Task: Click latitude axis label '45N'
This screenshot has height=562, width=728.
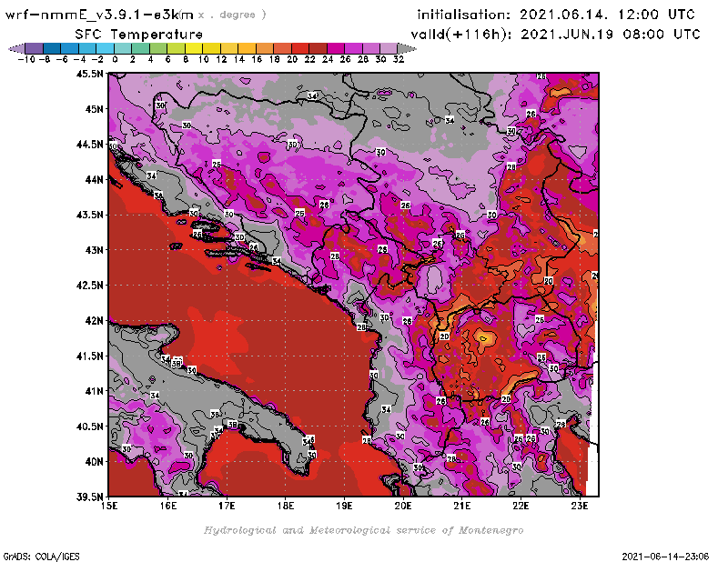Action: pyautogui.click(x=94, y=109)
